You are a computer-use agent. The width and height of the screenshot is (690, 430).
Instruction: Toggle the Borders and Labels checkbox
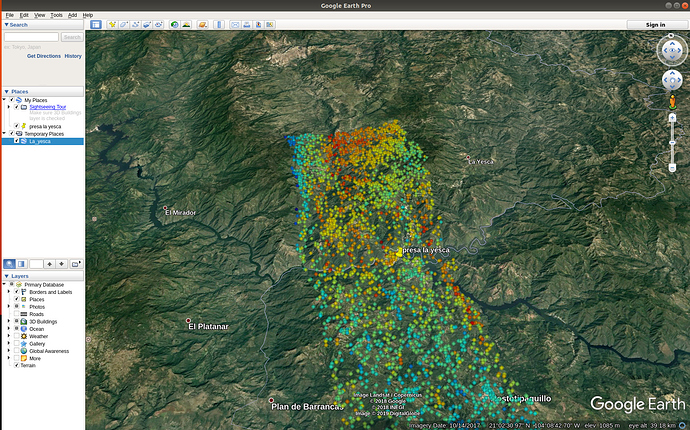(x=17, y=292)
